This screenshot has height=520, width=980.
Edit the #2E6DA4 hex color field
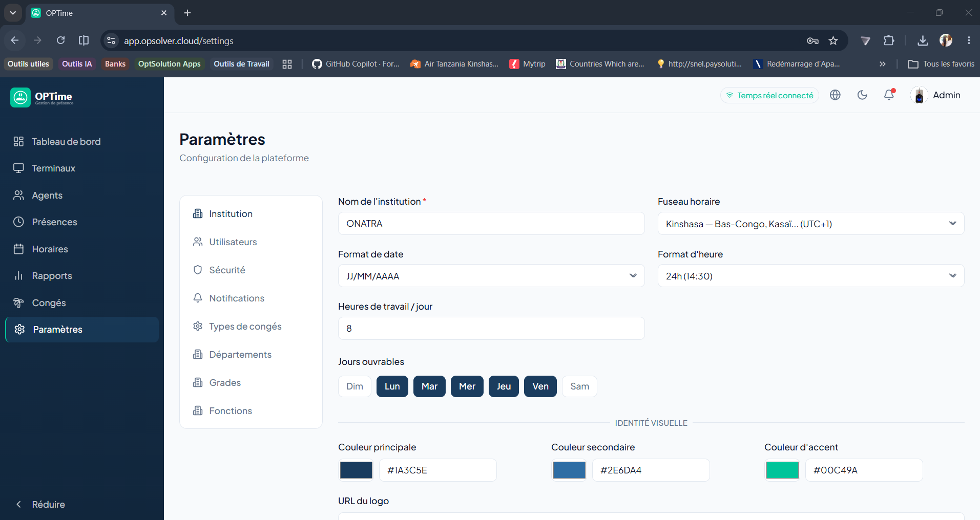(651, 470)
